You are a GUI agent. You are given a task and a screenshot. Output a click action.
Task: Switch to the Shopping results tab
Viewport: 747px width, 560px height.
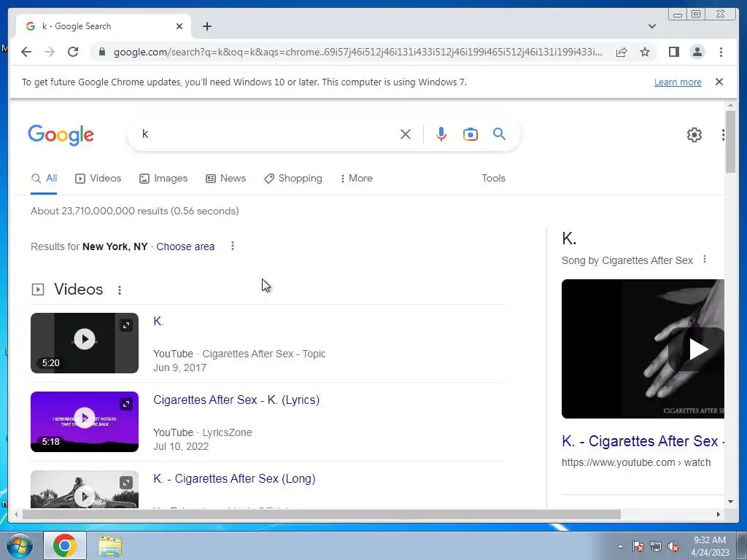pos(293,179)
